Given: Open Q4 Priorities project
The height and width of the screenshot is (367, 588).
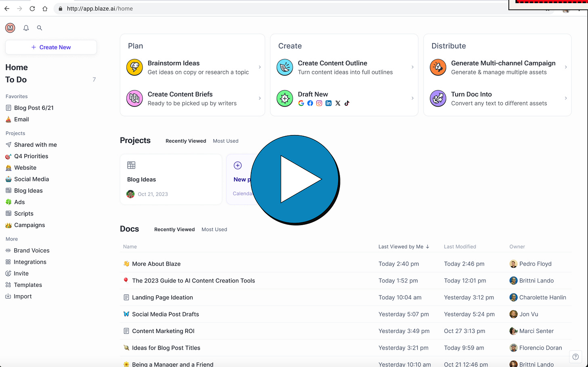Looking at the screenshot, I should click(x=27, y=156).
